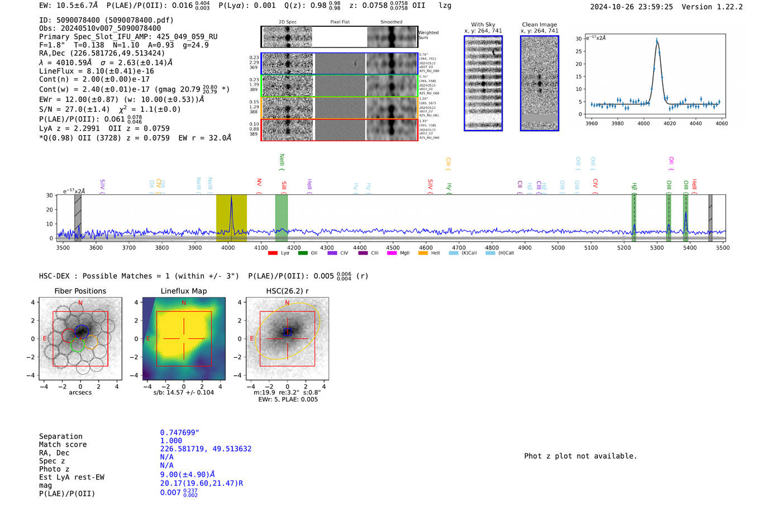Click the hatched gray band near 5460 Å

[x=711, y=218]
